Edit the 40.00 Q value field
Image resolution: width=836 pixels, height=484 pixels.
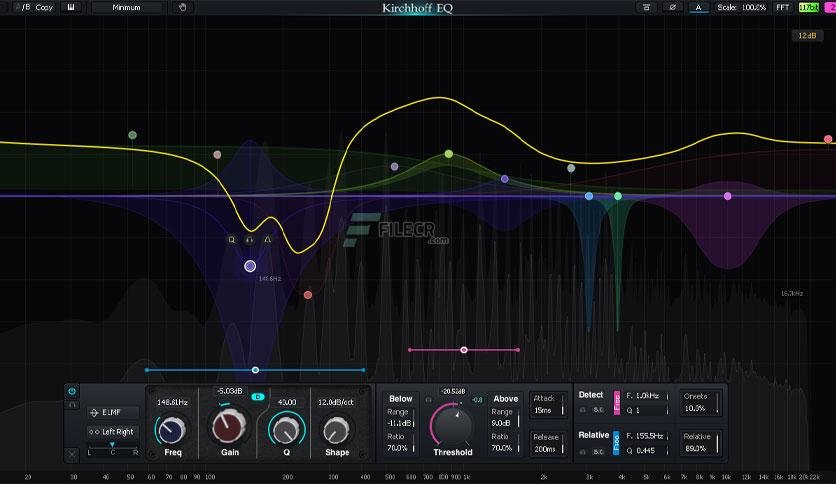(287, 402)
